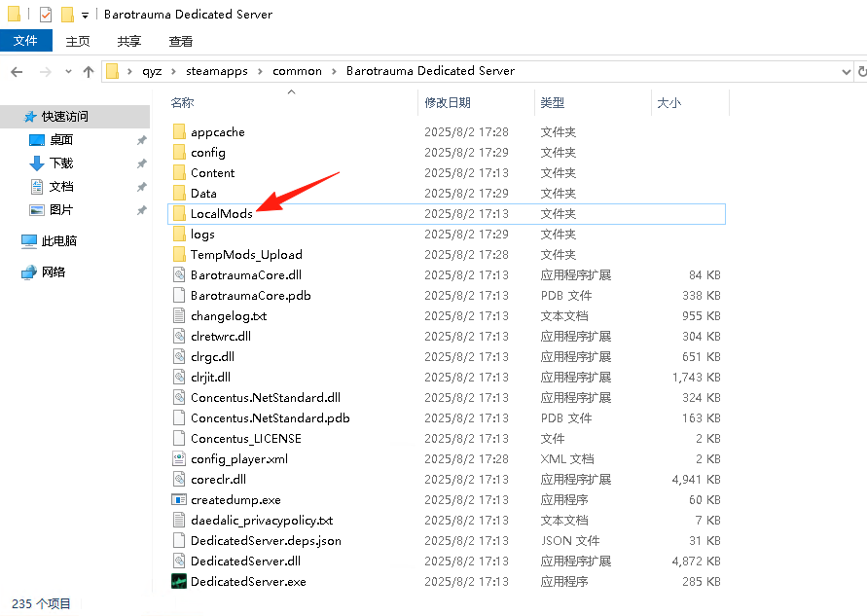The image size is (867, 616).
Task: Expand chevron after qyz in address bar
Action: coord(173,71)
